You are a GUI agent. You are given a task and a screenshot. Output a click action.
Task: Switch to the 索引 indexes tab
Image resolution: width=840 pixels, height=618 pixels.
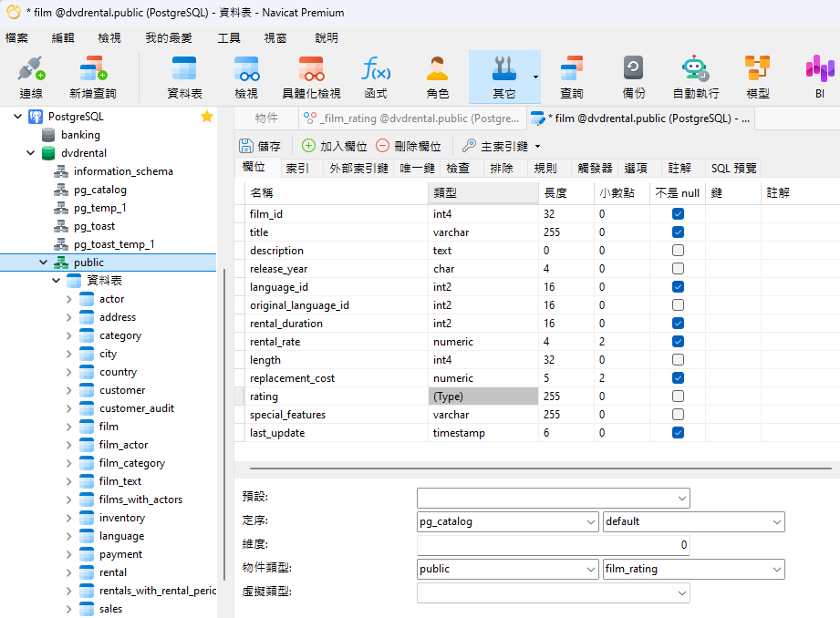(296, 169)
